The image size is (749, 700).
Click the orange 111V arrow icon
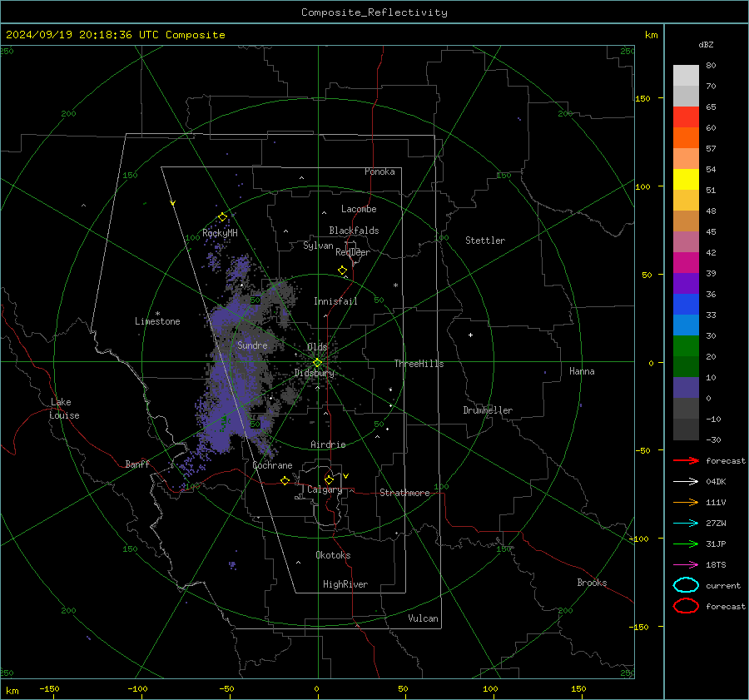(686, 502)
